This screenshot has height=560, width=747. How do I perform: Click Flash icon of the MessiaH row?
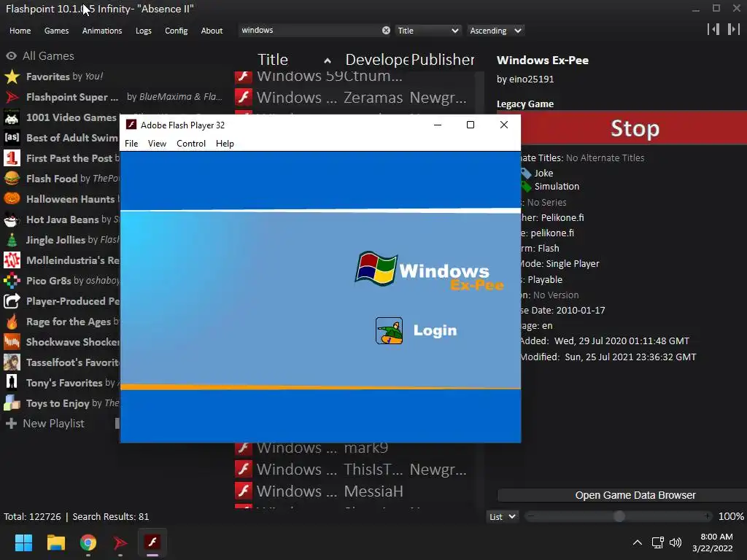tap(244, 491)
